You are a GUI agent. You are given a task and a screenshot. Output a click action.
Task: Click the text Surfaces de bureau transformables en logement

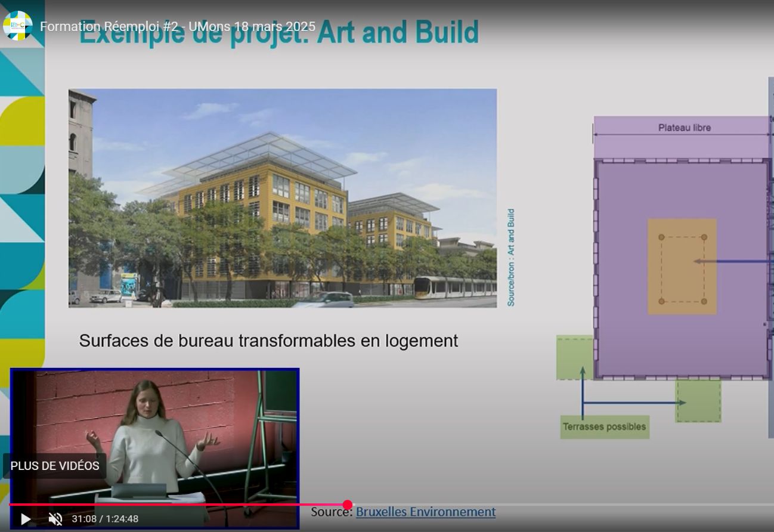268,341
